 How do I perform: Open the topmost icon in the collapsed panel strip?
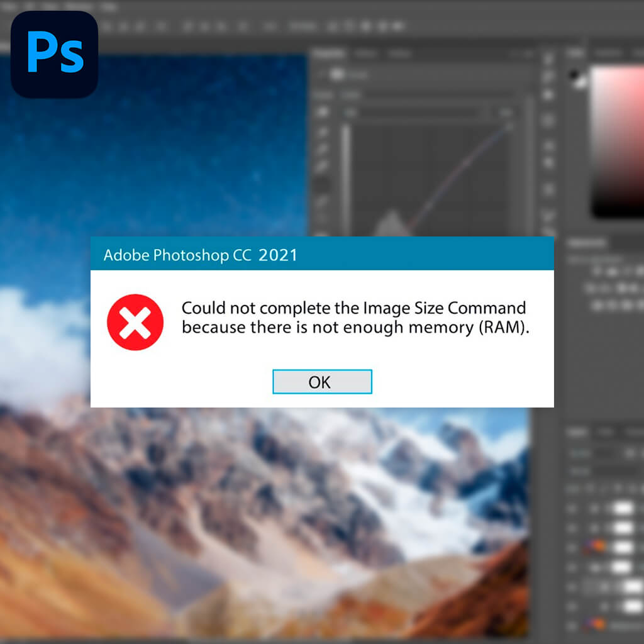pyautogui.click(x=548, y=58)
